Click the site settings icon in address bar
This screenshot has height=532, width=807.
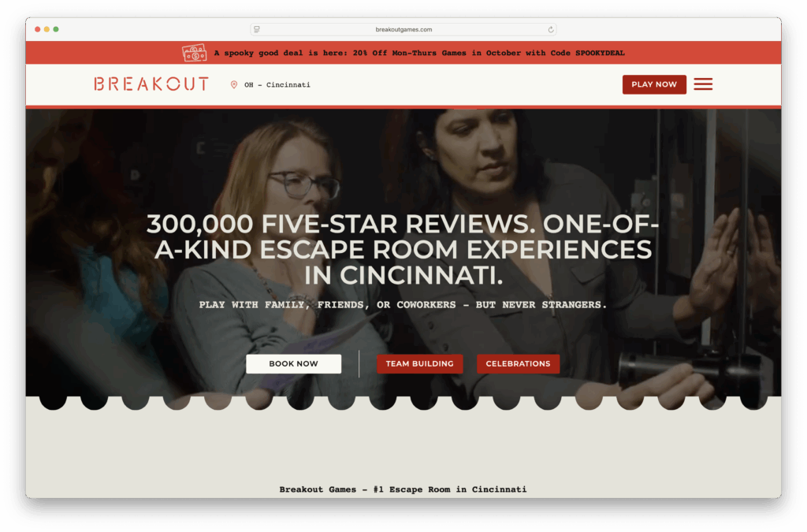click(257, 30)
